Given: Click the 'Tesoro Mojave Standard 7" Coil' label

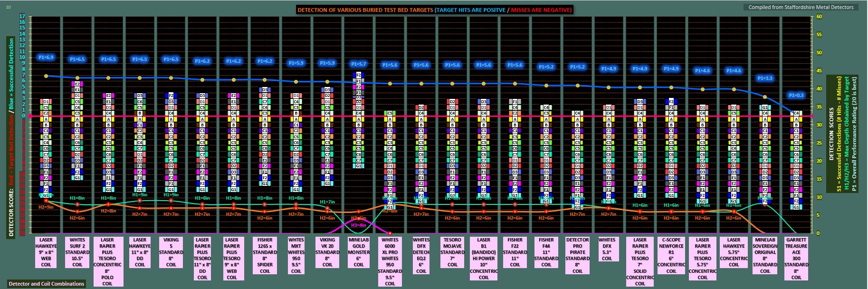Looking at the screenshot, I should point(452,252).
